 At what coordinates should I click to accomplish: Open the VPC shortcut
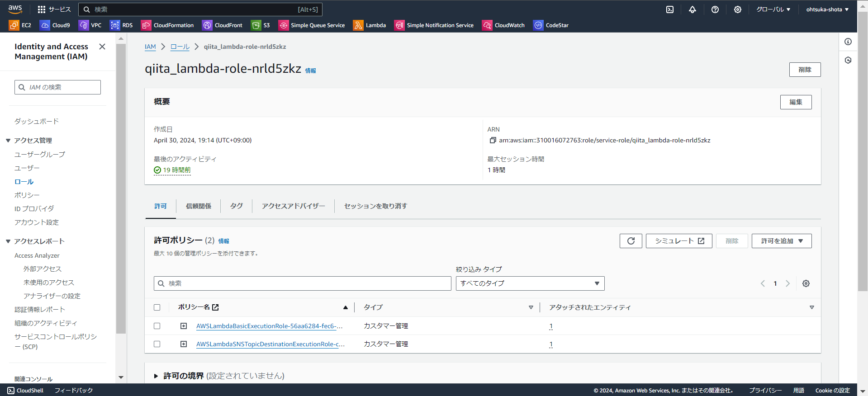[90, 25]
